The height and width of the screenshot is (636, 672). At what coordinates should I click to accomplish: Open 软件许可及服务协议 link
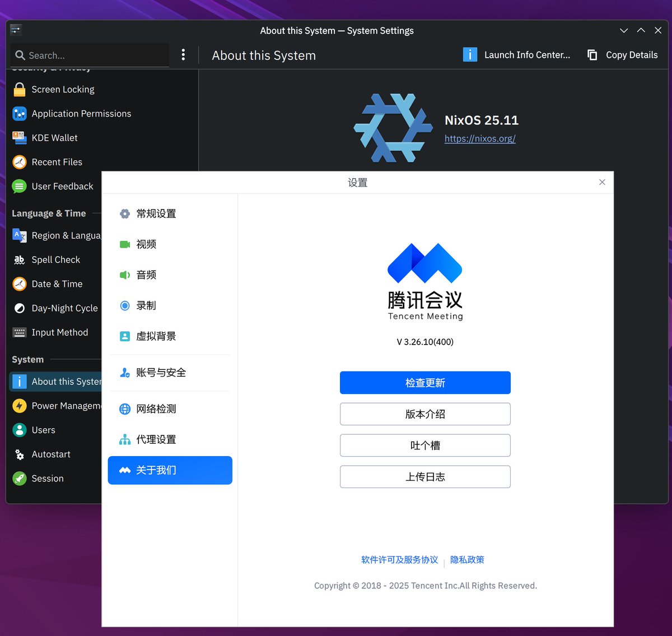point(399,560)
